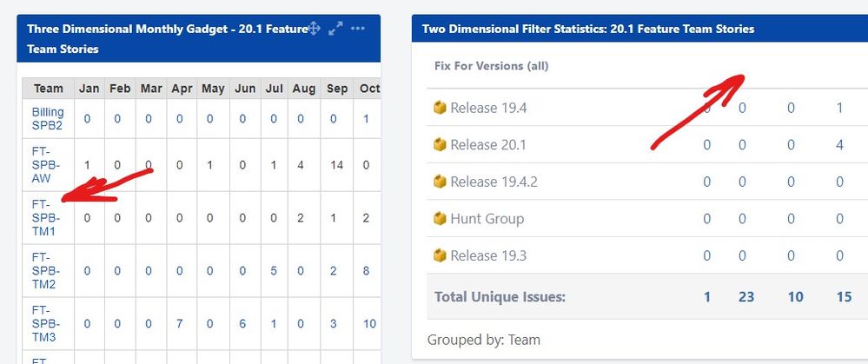
Task: Click the package icon beside Release 19.3
Action: coord(440,255)
